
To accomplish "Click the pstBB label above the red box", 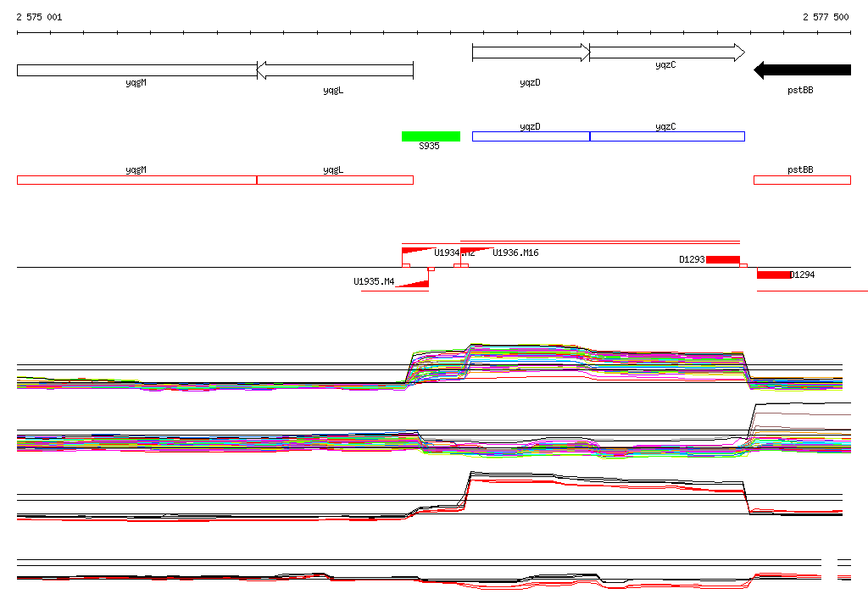I will [x=800, y=170].
